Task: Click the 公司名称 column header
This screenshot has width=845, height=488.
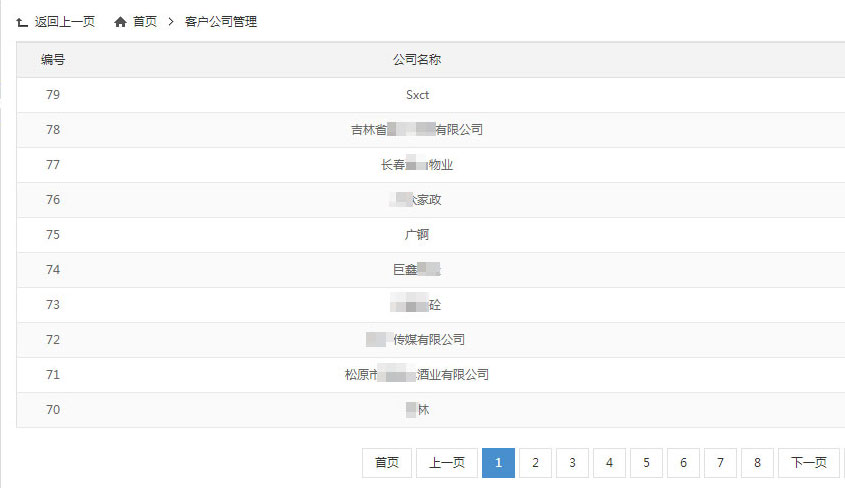Action: 417,60
